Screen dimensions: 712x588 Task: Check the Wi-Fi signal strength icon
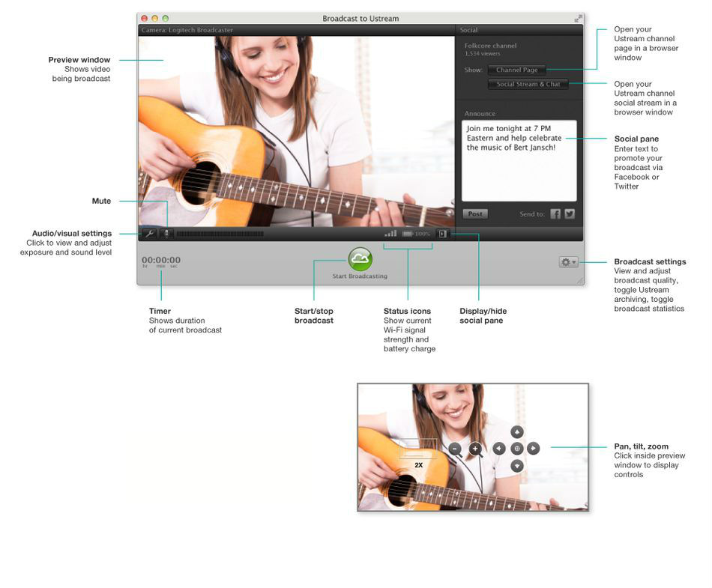pos(390,233)
